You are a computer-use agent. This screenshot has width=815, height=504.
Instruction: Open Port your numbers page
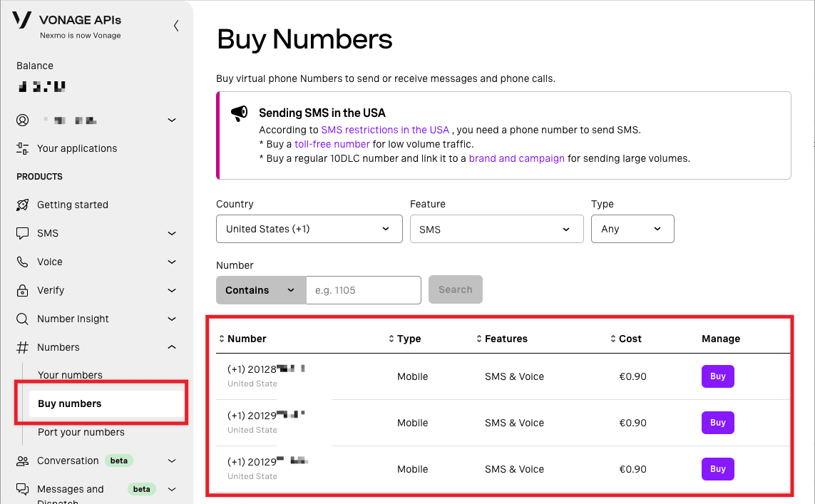[81, 432]
